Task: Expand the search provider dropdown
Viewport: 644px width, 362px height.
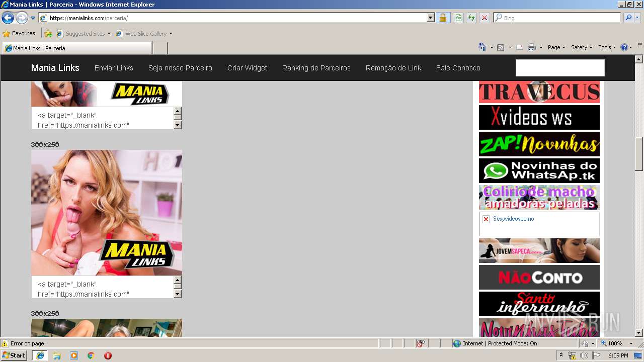Action: [637, 18]
